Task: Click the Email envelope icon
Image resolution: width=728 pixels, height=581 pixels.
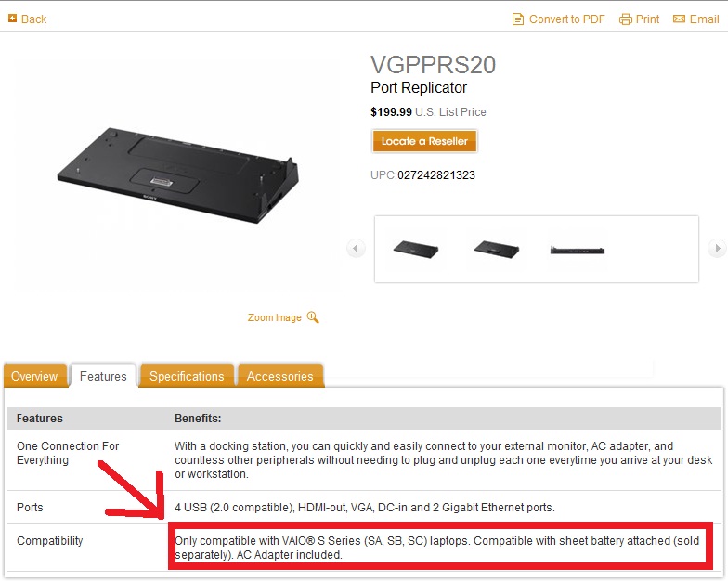Action: pyautogui.click(x=679, y=19)
